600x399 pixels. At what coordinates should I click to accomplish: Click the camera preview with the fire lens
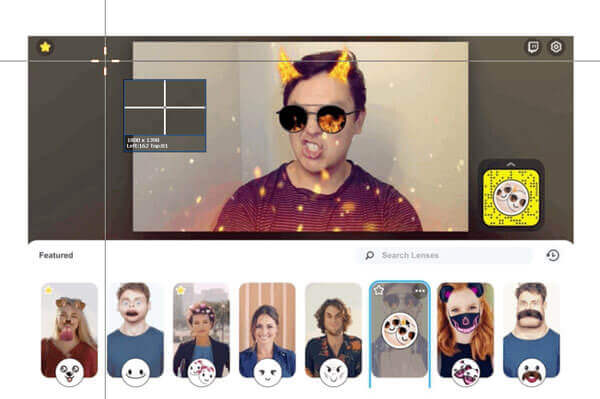pyautogui.click(x=300, y=137)
